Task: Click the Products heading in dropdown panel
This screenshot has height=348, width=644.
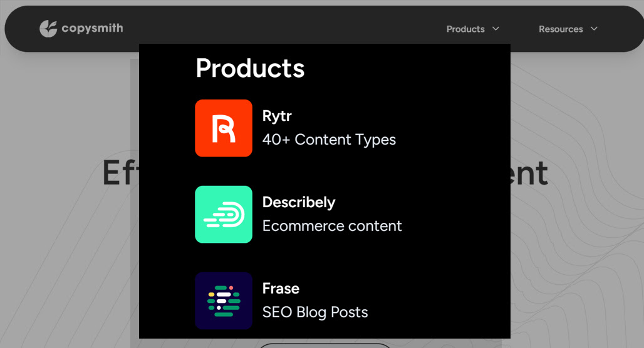Action: pos(250,68)
